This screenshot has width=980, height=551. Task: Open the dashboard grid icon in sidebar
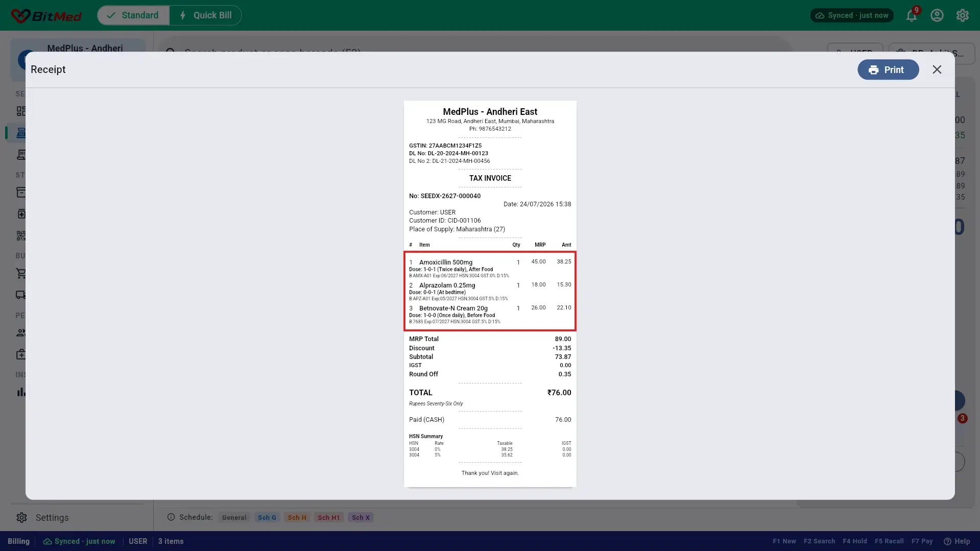pyautogui.click(x=21, y=111)
